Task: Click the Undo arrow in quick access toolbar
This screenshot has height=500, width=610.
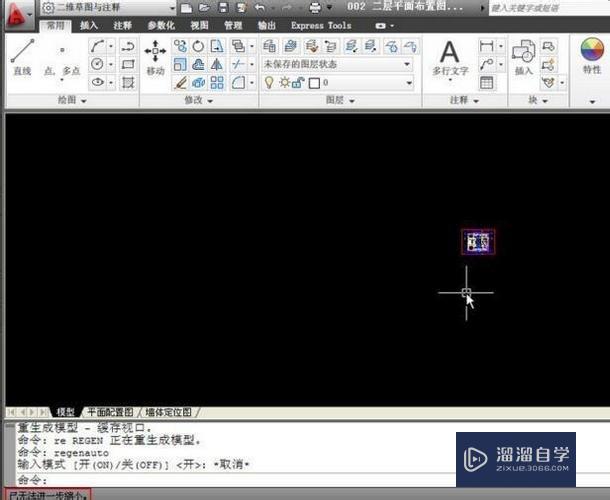Action: pos(259,7)
